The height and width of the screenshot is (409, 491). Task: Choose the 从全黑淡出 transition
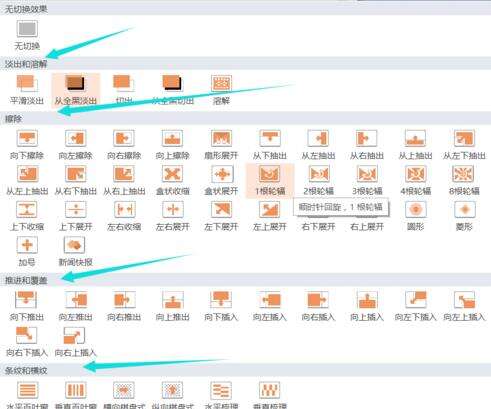76,90
